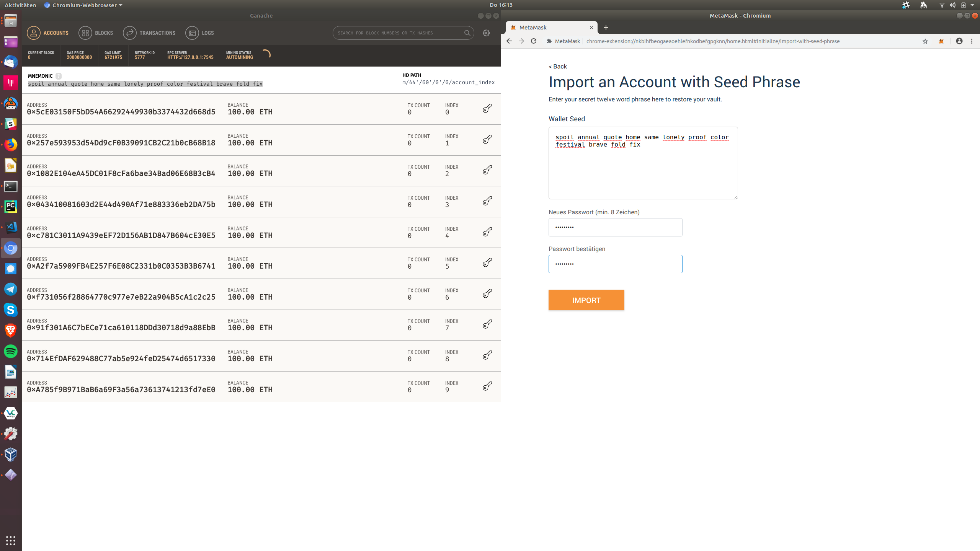The image size is (980, 551).
Task: Click the Chromium address bar URL
Action: pyautogui.click(x=713, y=41)
